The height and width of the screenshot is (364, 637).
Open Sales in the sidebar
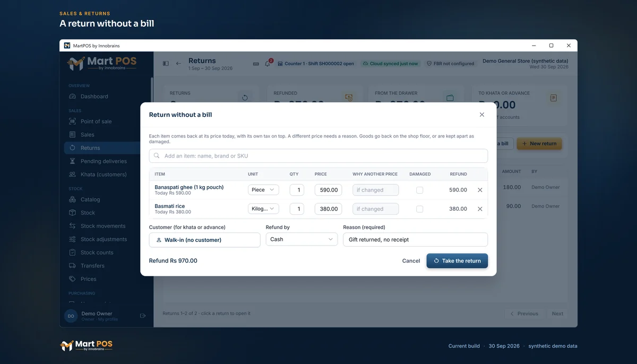point(88,135)
